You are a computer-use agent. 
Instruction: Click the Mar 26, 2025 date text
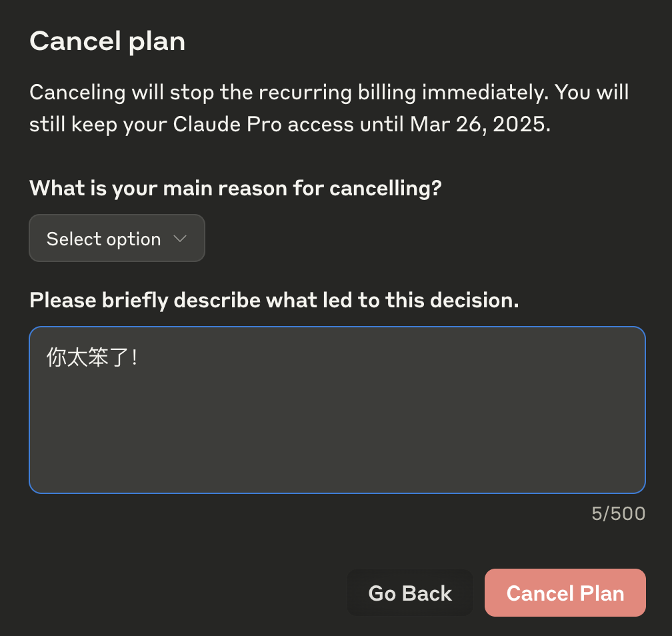point(480,125)
